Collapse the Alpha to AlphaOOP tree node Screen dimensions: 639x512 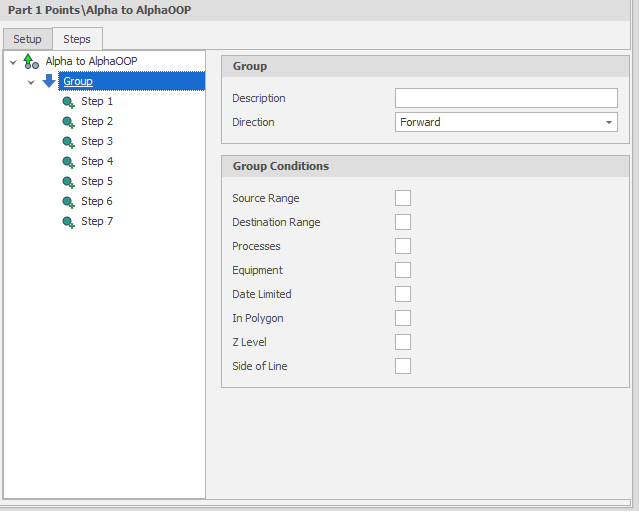(13, 62)
